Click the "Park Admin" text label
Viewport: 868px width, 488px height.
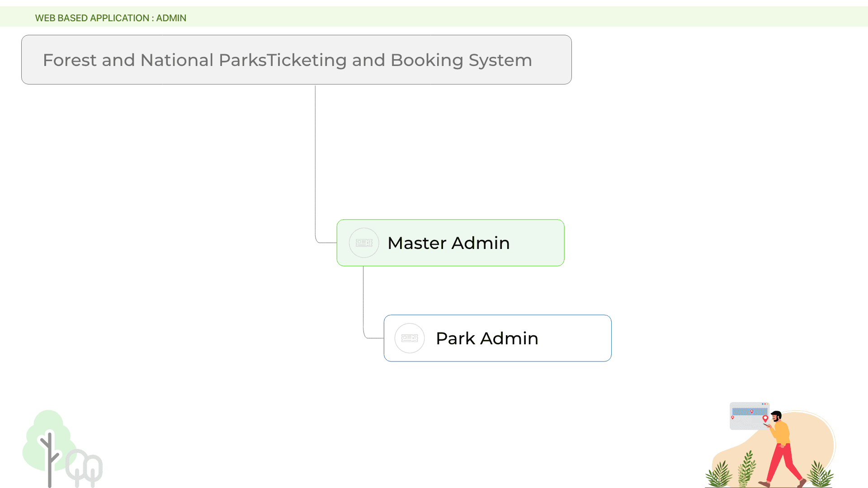click(487, 338)
